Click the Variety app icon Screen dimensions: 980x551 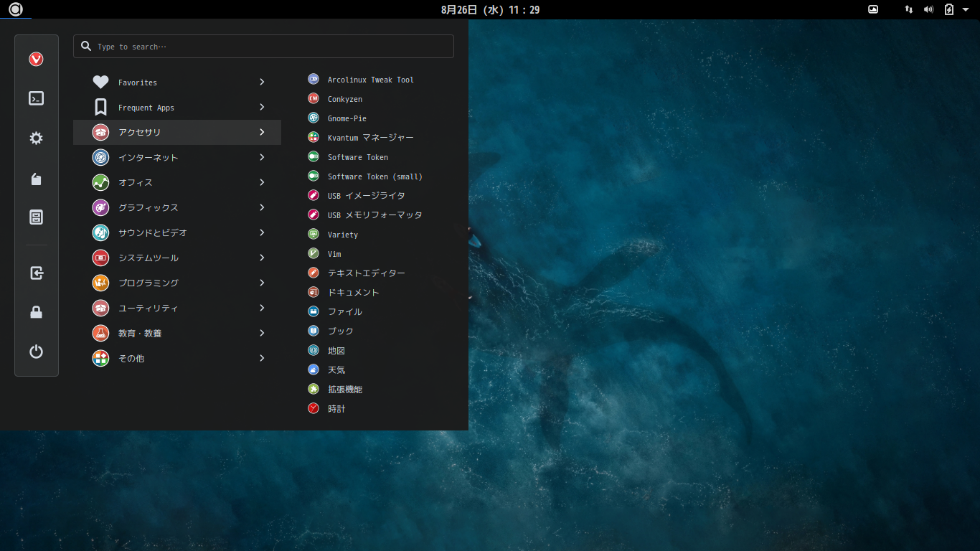(314, 235)
